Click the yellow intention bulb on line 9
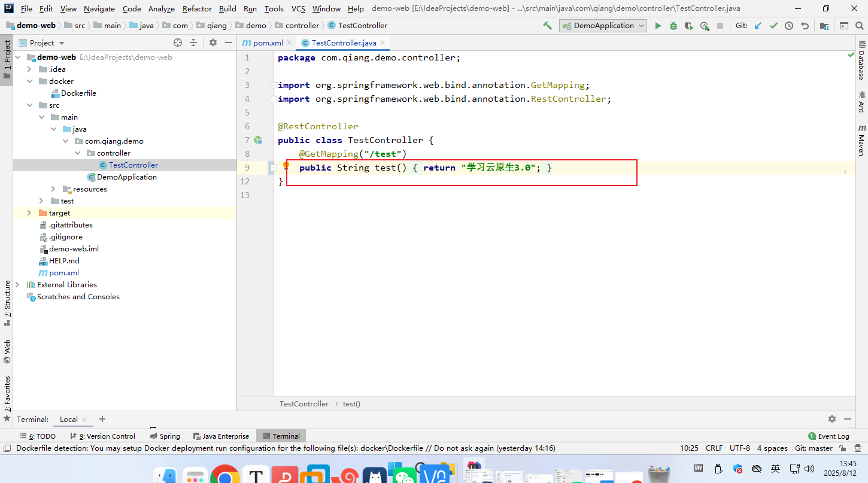 pyautogui.click(x=286, y=166)
